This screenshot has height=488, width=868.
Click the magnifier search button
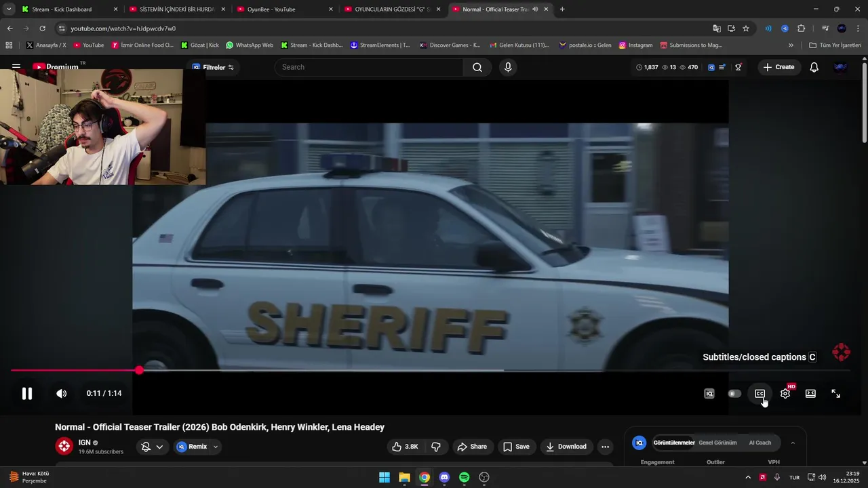[x=477, y=67]
